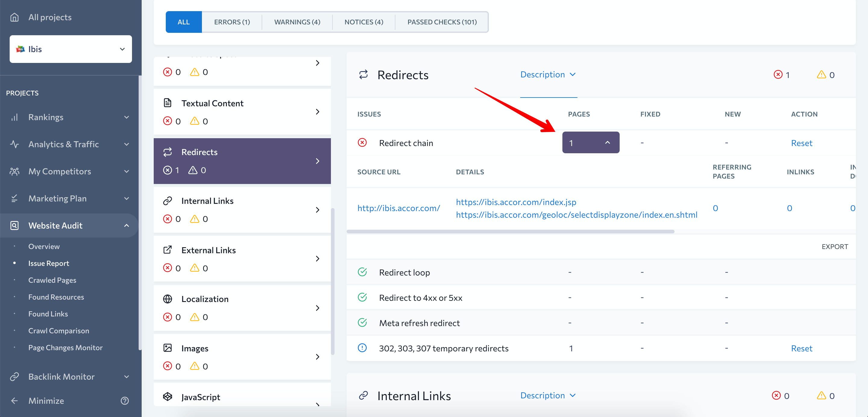Click the Backlink Monitor chain icon

[14, 376]
